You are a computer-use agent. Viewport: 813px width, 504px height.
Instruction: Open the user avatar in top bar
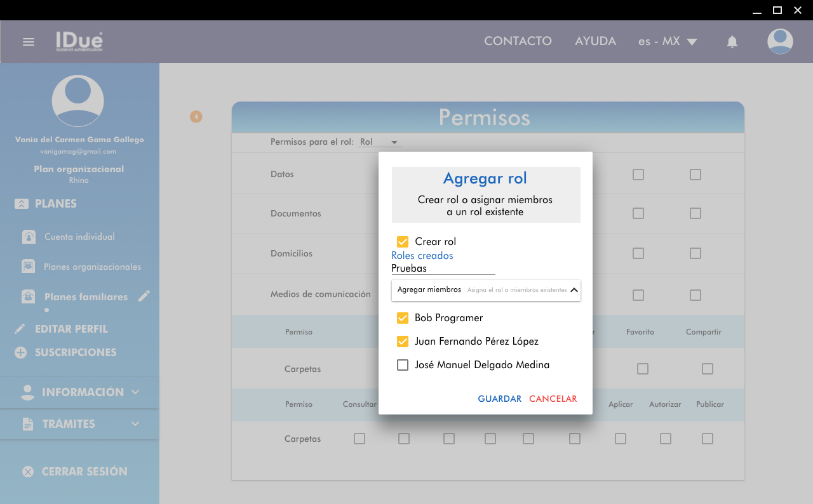(x=779, y=42)
